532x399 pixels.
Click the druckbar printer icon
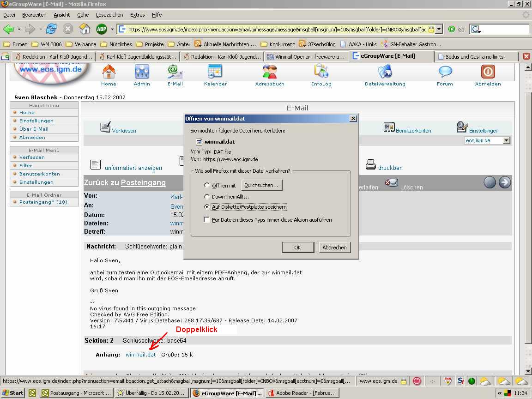(371, 164)
